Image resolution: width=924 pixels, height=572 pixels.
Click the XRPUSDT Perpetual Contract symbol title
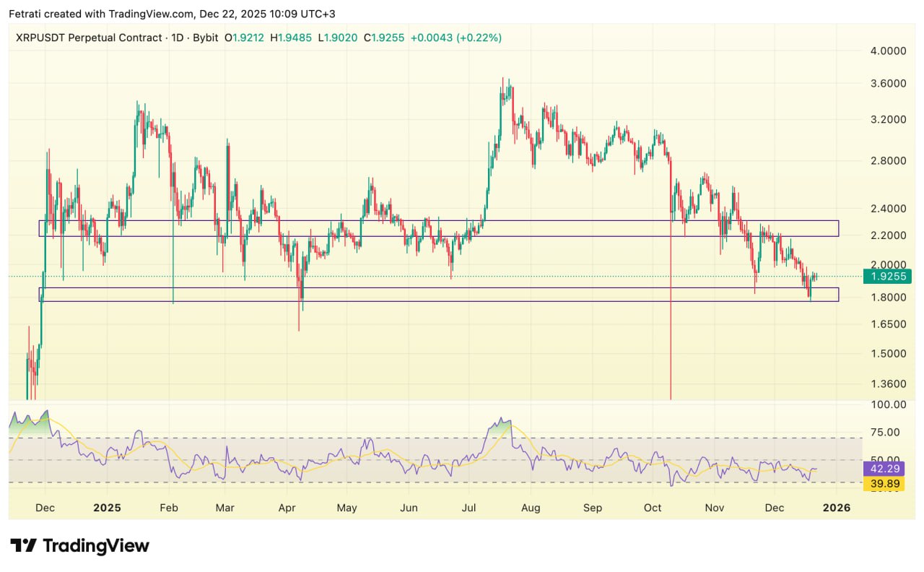90,38
